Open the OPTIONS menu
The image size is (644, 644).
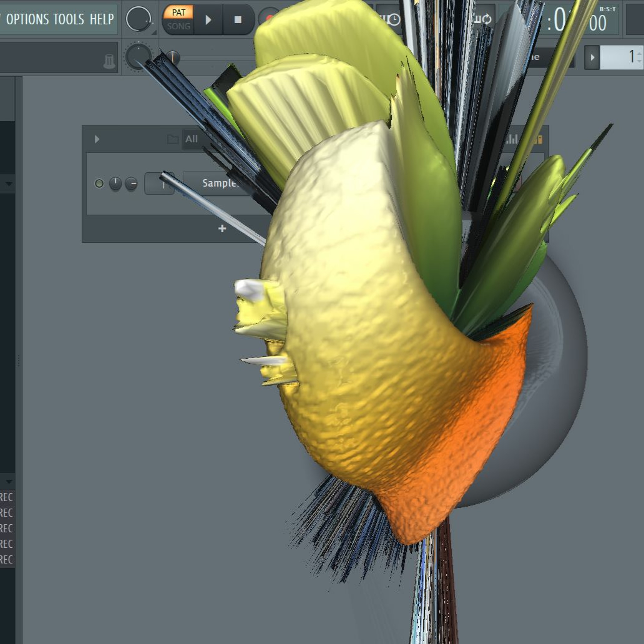[28, 19]
